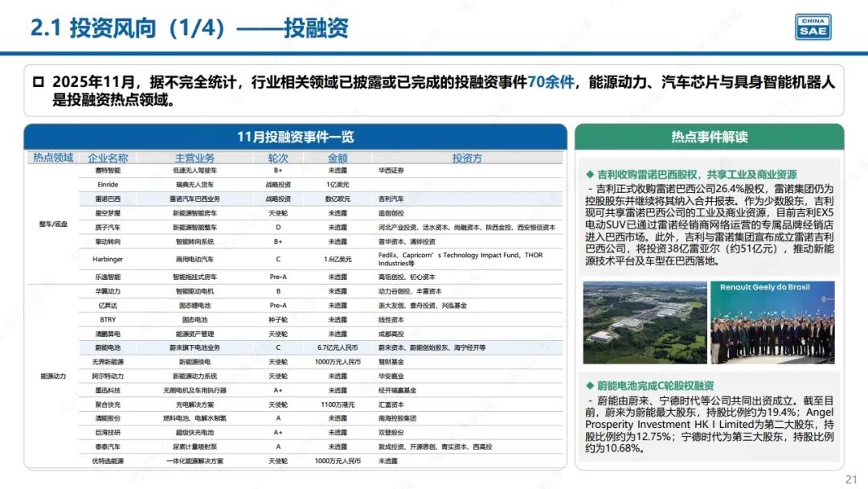Click the 1亿美元 amount cell

click(x=338, y=184)
